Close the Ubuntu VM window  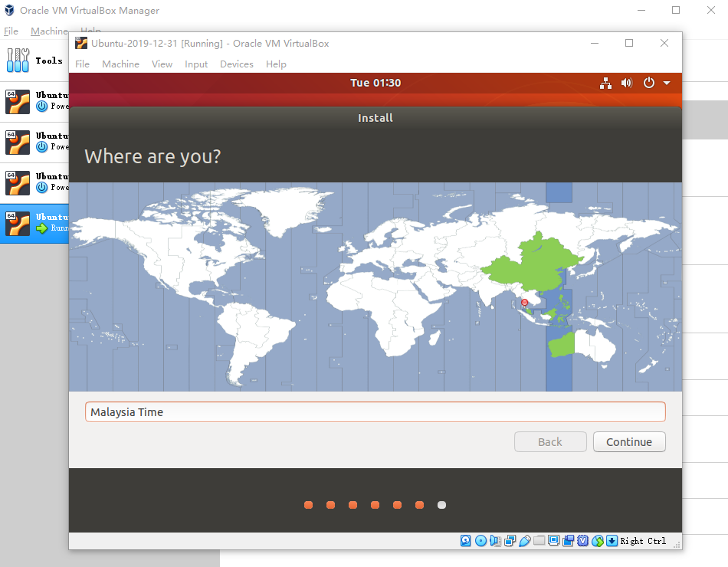[664, 43]
